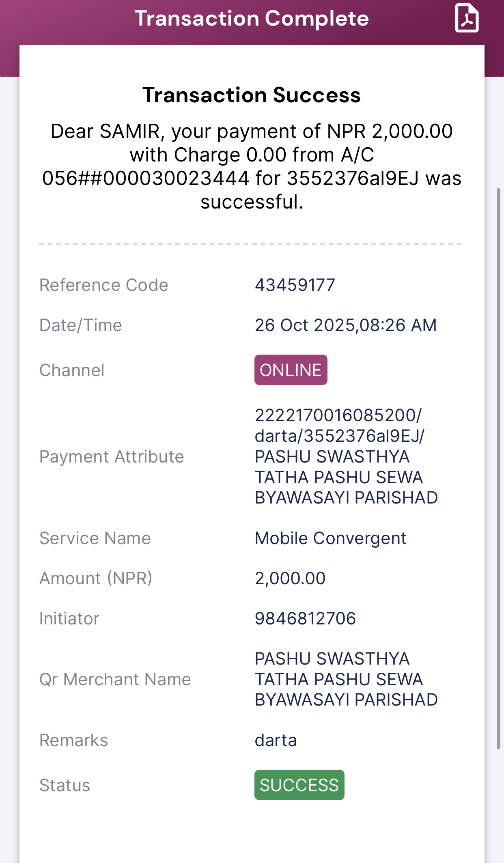
Task: Select the Mobile Convergent service name value
Action: 330,538
